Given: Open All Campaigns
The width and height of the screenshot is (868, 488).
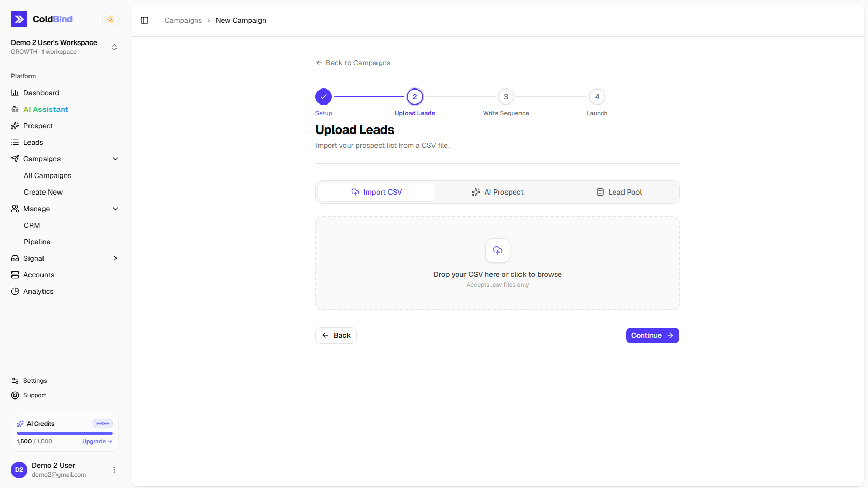Looking at the screenshot, I should (x=48, y=175).
